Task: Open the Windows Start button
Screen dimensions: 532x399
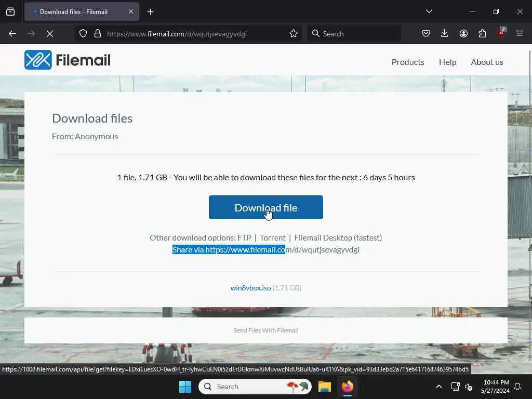Action: coord(185,387)
